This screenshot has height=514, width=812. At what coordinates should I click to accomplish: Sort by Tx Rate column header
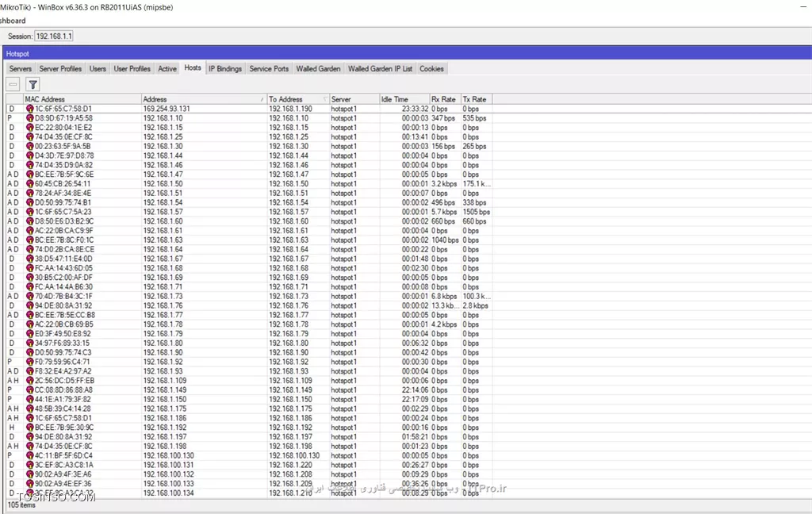[x=477, y=99]
